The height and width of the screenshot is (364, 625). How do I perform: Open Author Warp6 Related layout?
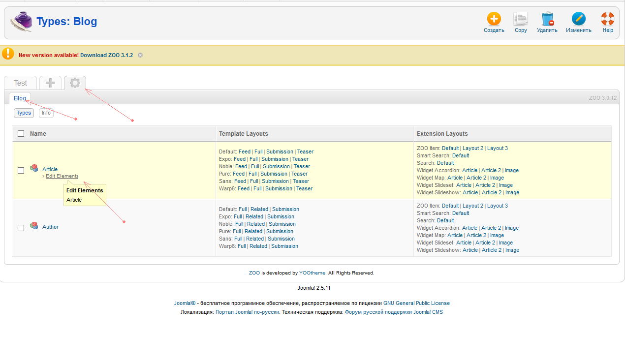click(258, 246)
